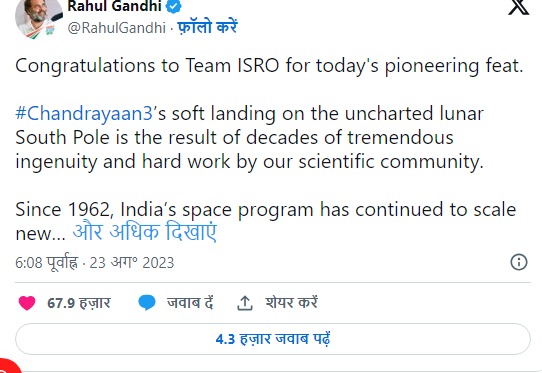Like the tweet with the pink heart icon
The height and width of the screenshot is (373, 542).
pyautogui.click(x=27, y=303)
